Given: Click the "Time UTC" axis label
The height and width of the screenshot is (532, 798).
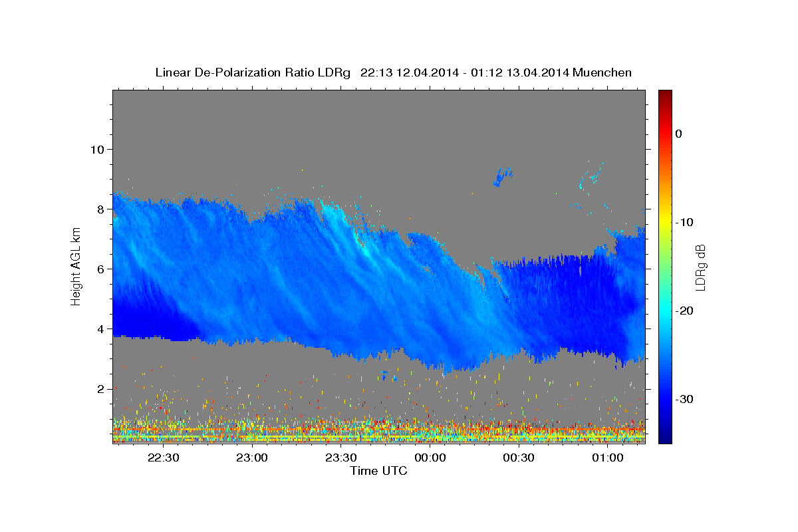Looking at the screenshot, I should tap(378, 471).
